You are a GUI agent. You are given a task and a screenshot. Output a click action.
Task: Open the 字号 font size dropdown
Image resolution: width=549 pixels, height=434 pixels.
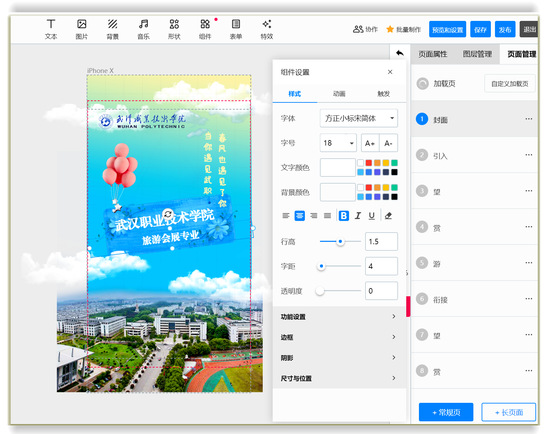338,143
